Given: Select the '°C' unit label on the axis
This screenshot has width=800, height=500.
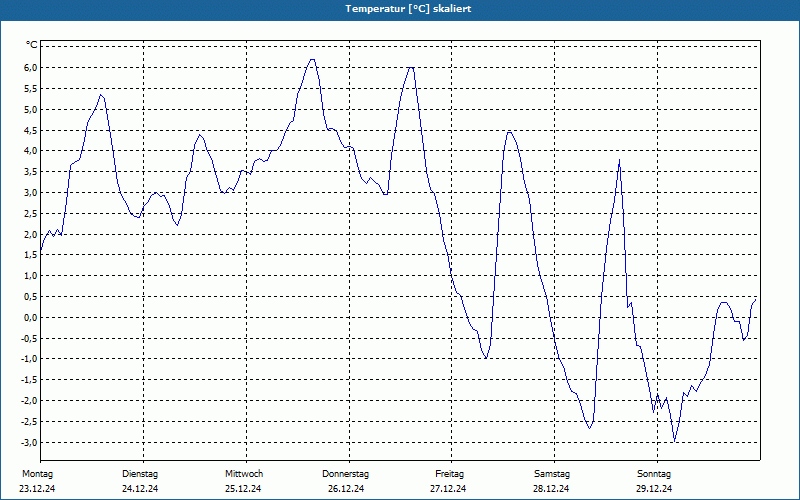Looking at the screenshot, I should pos(32,45).
